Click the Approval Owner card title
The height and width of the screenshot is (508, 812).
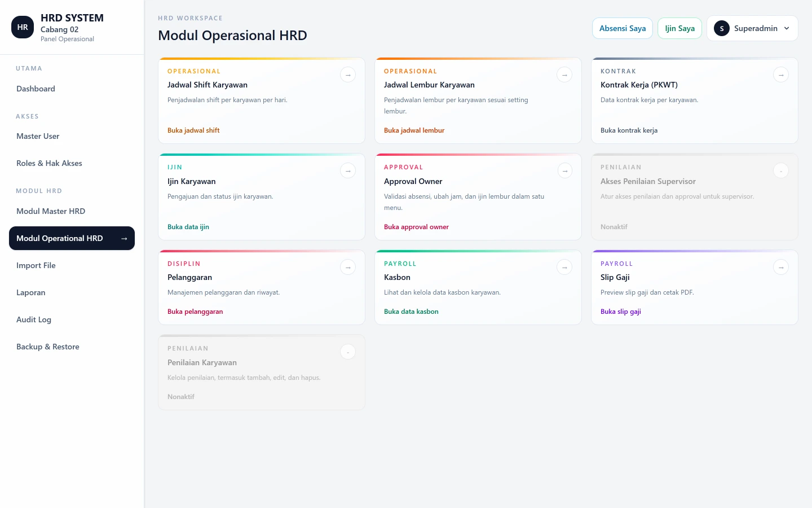click(413, 181)
